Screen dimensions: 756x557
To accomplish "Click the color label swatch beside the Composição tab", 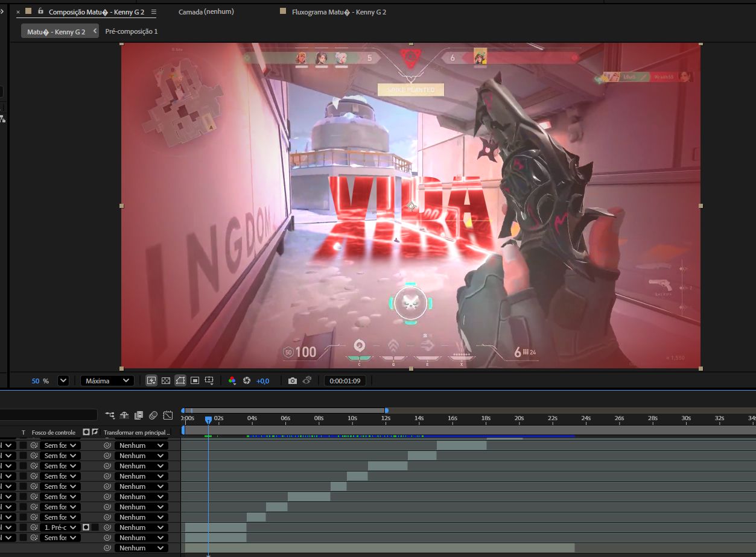I will pos(28,11).
